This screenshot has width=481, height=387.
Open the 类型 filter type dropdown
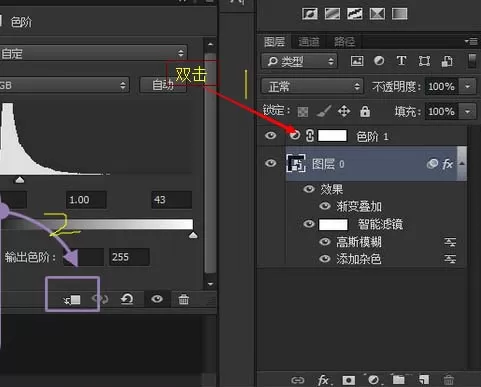point(299,61)
